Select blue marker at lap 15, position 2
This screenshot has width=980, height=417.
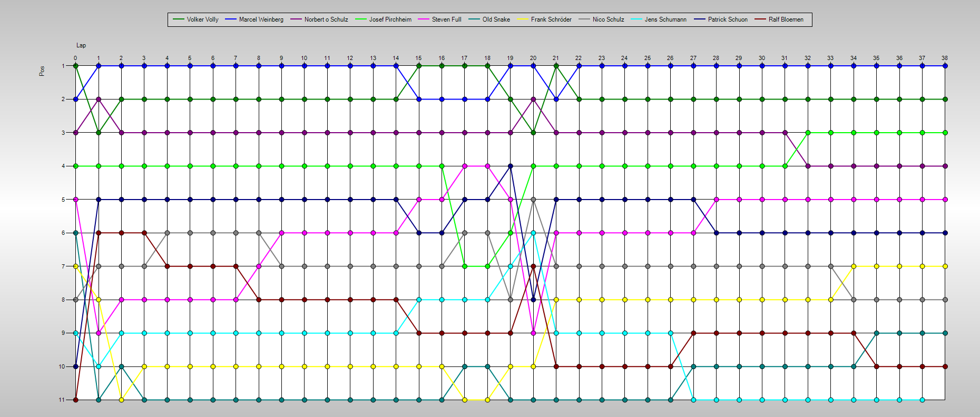click(419, 99)
